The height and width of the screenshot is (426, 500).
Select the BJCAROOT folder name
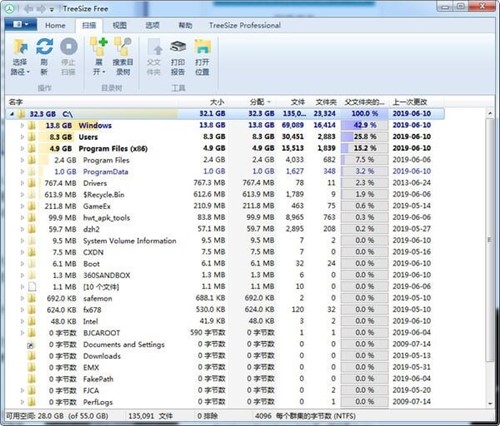point(102,333)
